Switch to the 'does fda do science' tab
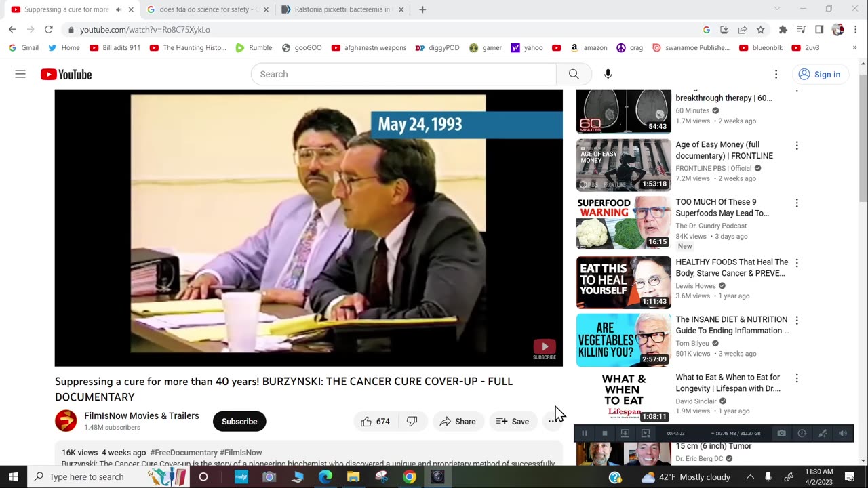 208,9
